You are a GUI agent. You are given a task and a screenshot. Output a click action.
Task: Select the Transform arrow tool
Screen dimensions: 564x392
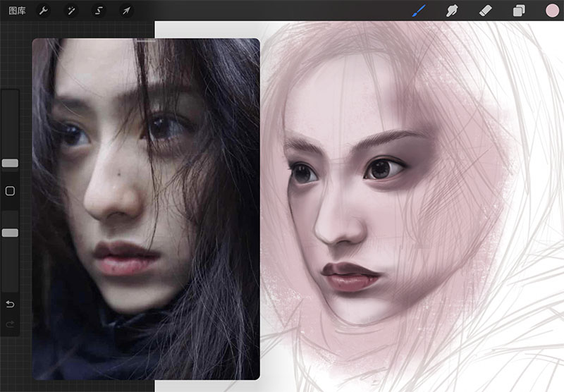pos(126,11)
